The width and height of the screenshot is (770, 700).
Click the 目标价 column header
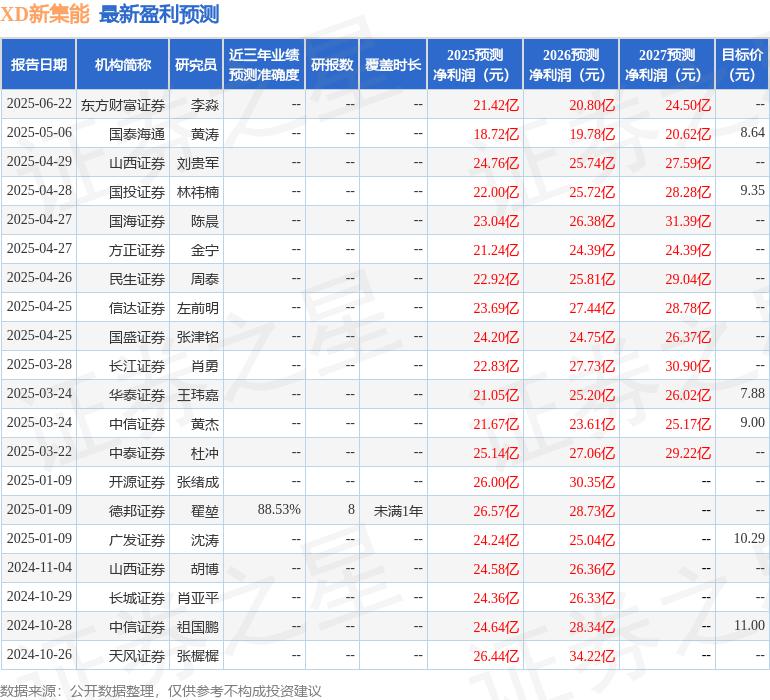coord(742,64)
